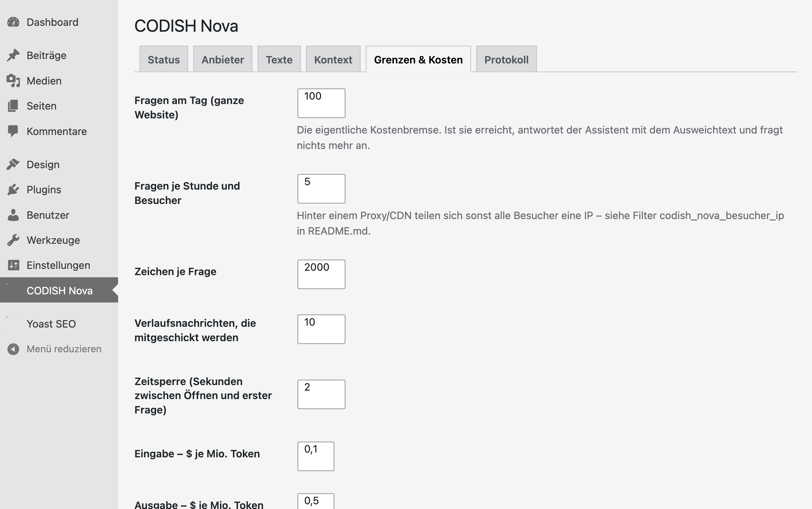Focus the Verlaufsnachrichten number field

tap(321, 329)
